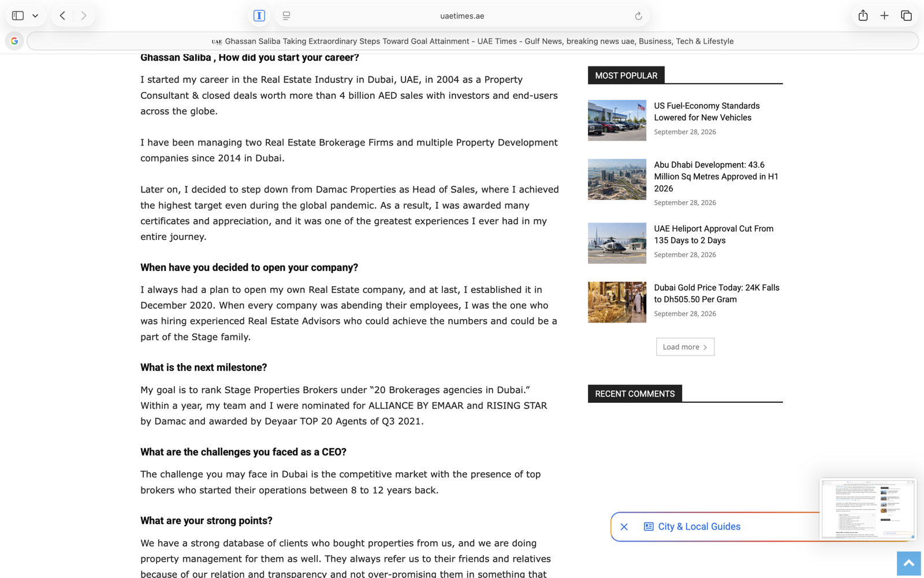Close the City & Local Guides banner
Viewport: 924px width, 578px height.
click(x=624, y=527)
